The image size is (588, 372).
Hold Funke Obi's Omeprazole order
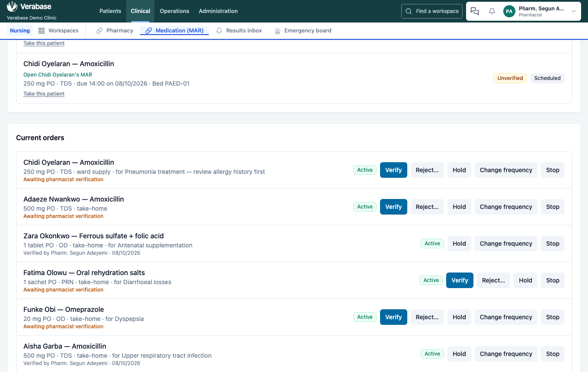(x=459, y=317)
